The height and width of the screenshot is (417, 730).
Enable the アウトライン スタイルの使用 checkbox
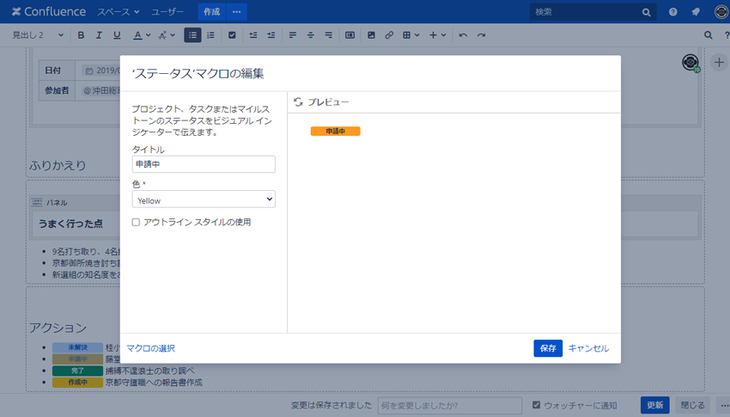point(135,222)
